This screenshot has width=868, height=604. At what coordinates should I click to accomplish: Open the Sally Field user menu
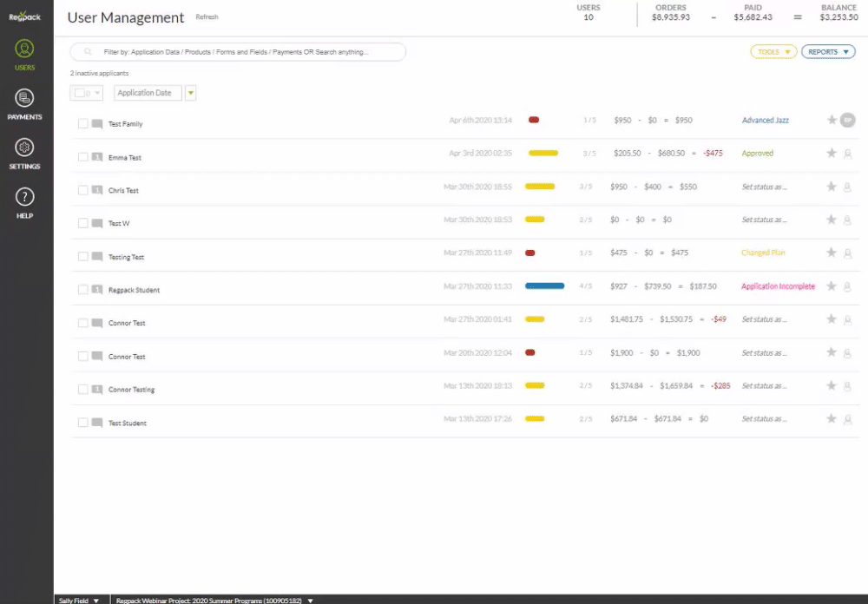tap(78, 600)
